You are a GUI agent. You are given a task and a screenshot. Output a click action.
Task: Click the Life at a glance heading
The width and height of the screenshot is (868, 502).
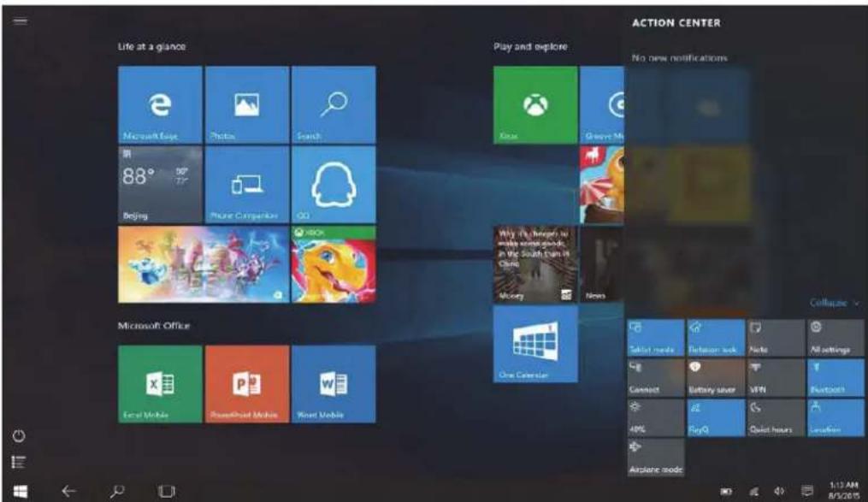(x=151, y=47)
